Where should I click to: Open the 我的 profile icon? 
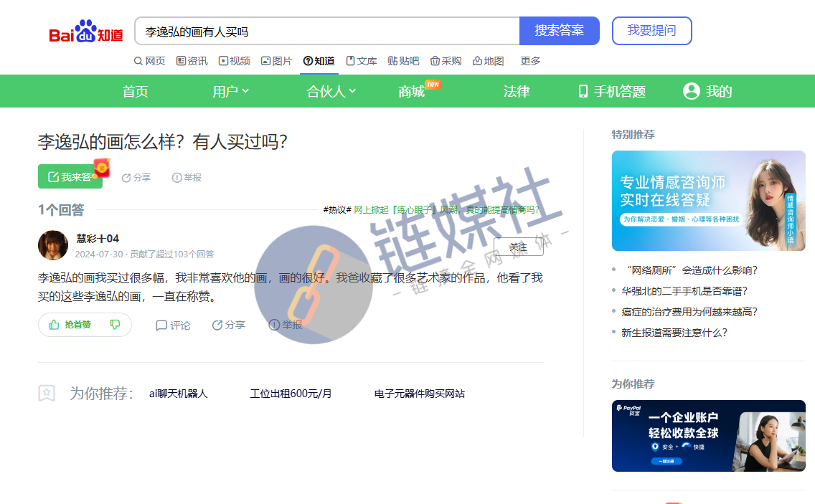click(x=691, y=91)
